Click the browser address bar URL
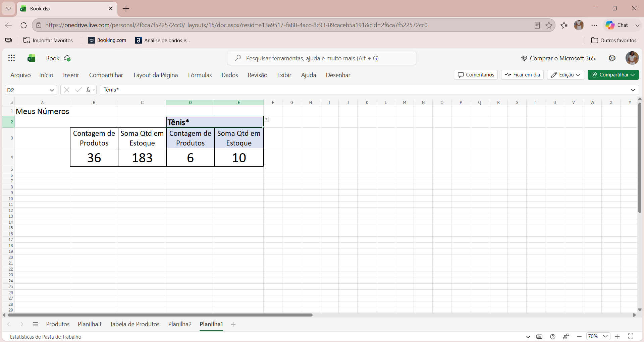Image resolution: width=644 pixels, height=342 pixels. click(x=236, y=25)
